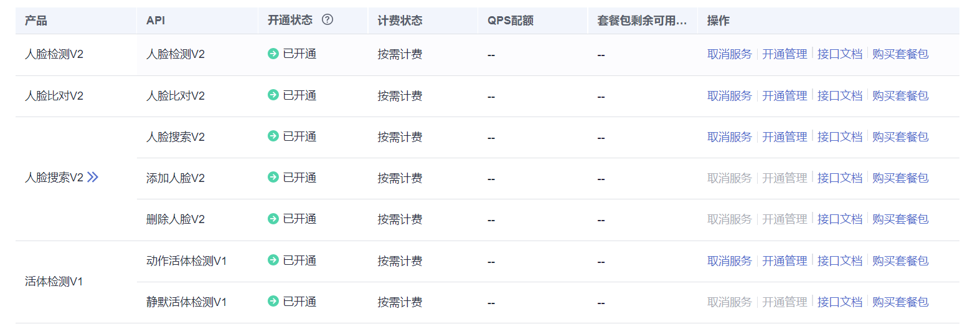The image size is (980, 334).
Task: Click 取消服务 in 动作活体检测V1 row
Action: (x=730, y=261)
